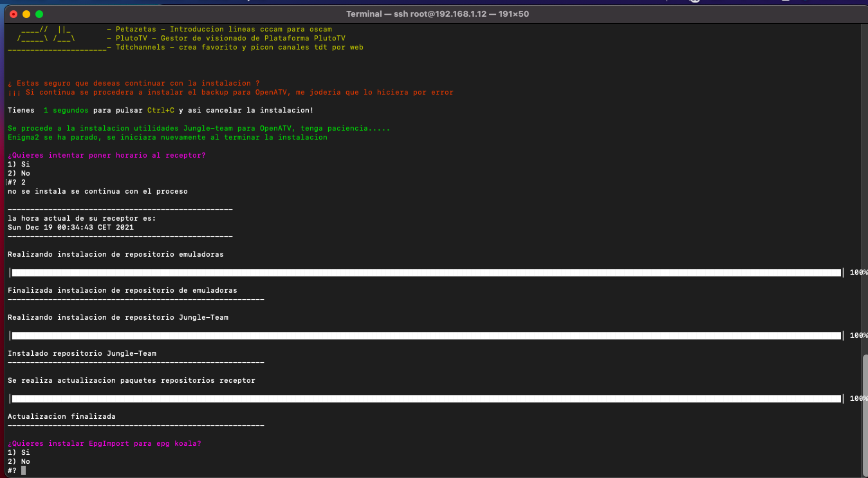
Task: Click the emuladoras repository progress bar
Action: [426, 273]
